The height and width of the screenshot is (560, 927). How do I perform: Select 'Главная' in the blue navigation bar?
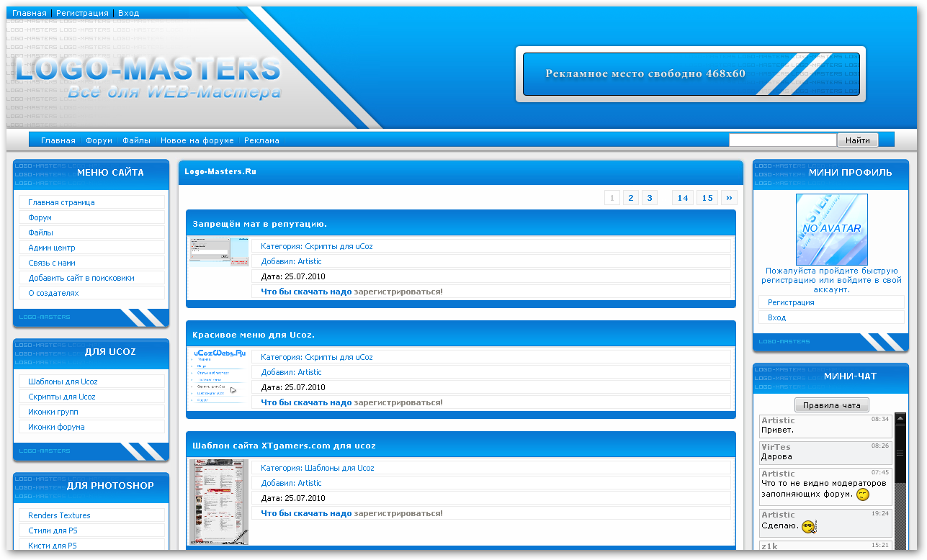[58, 140]
